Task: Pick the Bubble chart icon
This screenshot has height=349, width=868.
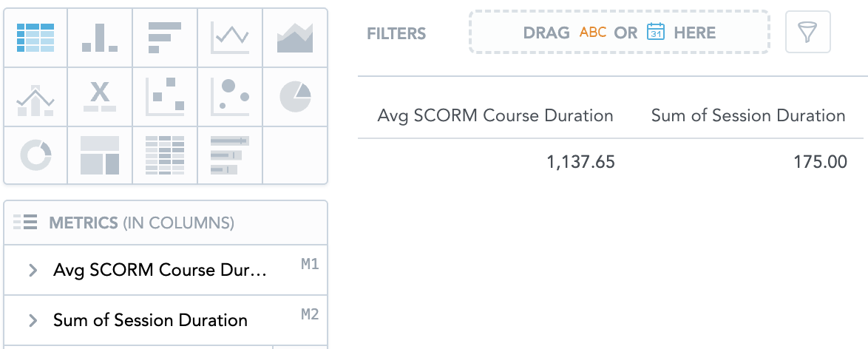Action: pos(230,97)
